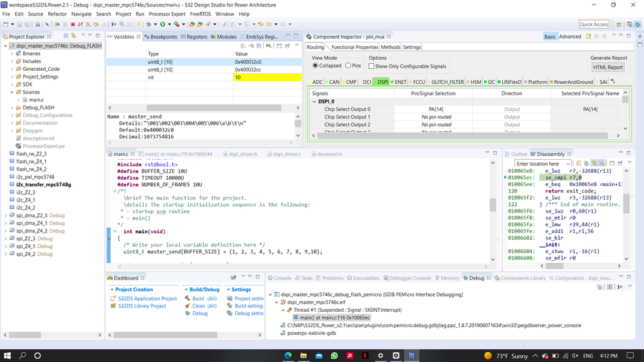Expand the SDK folder in Project Explorer
This screenshot has width=644, height=362.
tap(12, 84)
